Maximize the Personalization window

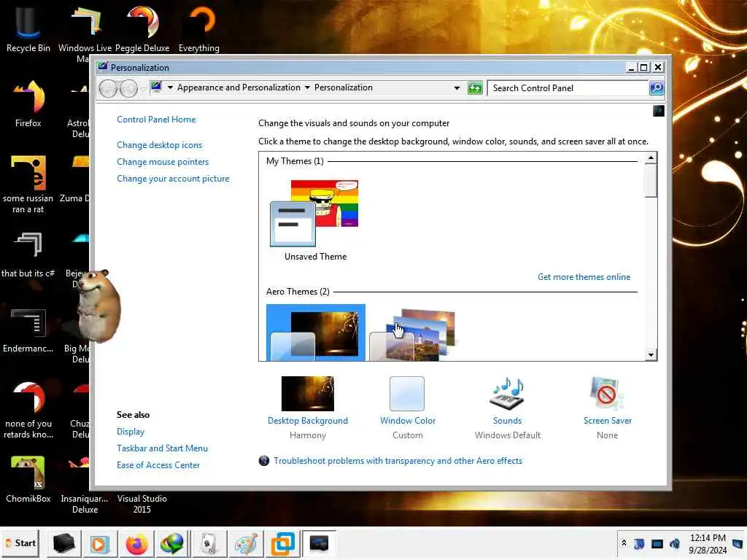pyautogui.click(x=643, y=67)
